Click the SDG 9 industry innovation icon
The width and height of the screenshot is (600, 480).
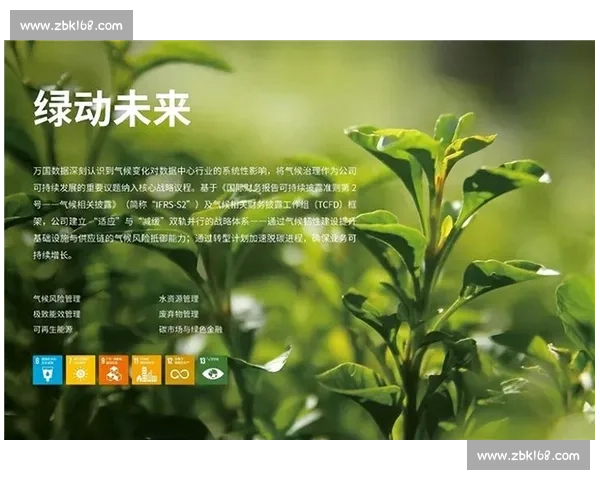click(114, 370)
